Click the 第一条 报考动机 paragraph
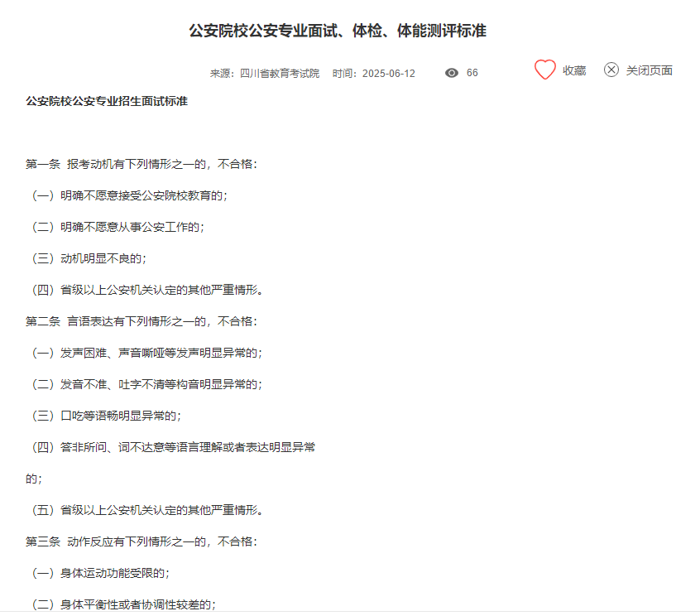The image size is (700, 616). pyautogui.click(x=141, y=164)
